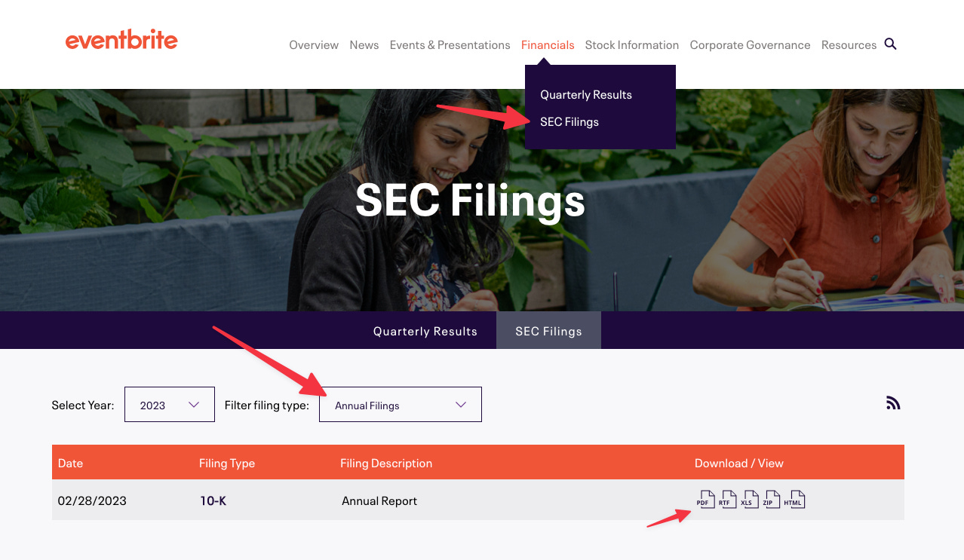Switch to the Quarterly Results tab

pyautogui.click(x=425, y=330)
